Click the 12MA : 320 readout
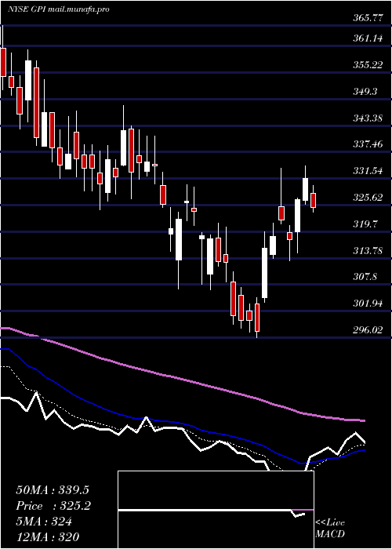 tap(47, 537)
